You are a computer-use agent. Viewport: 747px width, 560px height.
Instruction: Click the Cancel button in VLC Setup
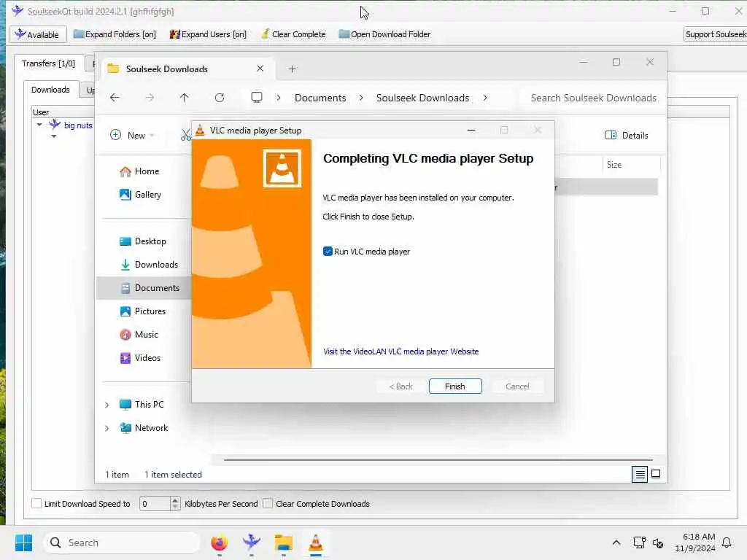[517, 386]
